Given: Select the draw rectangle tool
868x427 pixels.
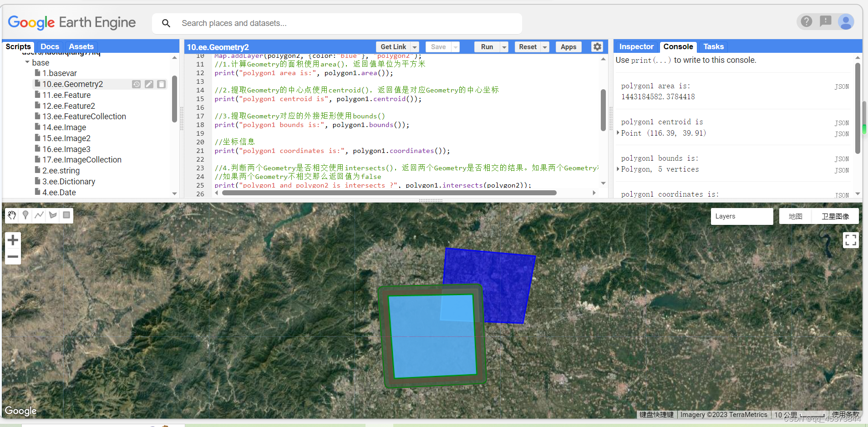Looking at the screenshot, I should pyautogui.click(x=66, y=215).
